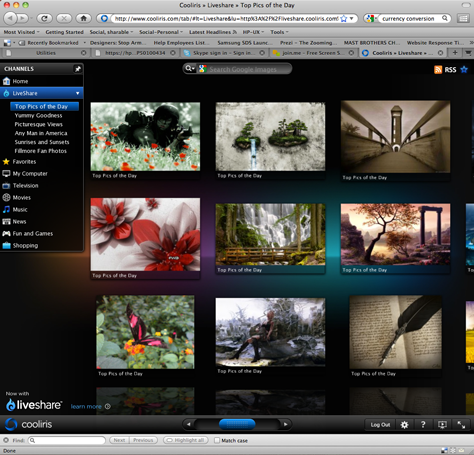
Task: Open the Movies channel
Action: (41, 198)
